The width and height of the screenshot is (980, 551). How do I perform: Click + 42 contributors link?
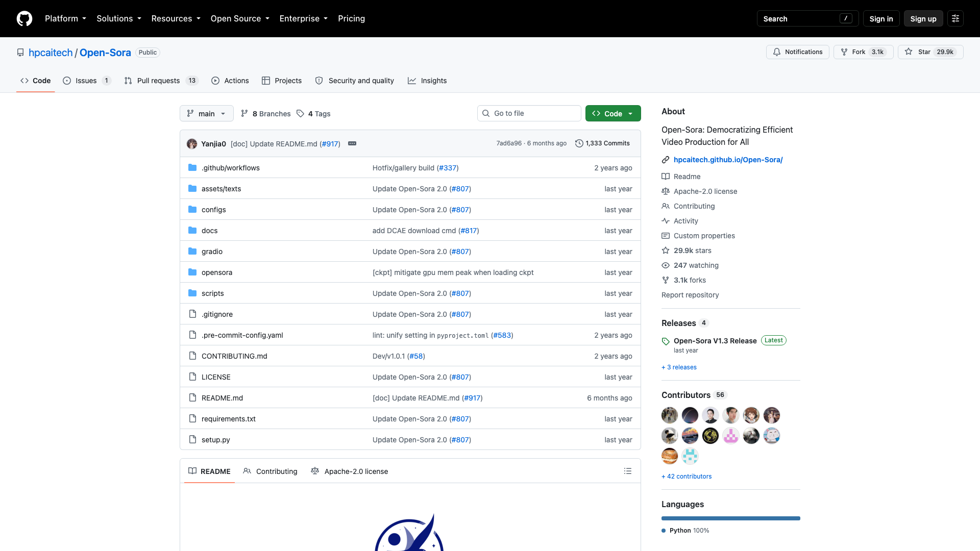click(x=687, y=477)
